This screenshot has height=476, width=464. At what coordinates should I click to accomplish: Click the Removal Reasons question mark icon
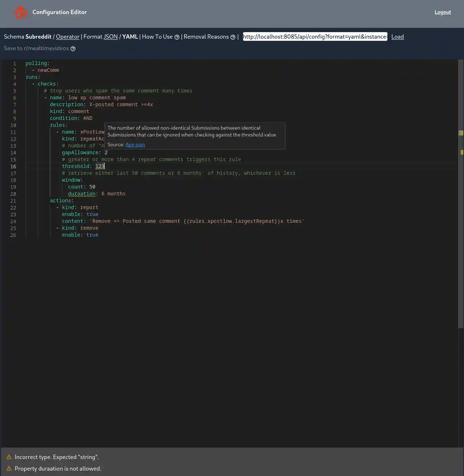233,37
